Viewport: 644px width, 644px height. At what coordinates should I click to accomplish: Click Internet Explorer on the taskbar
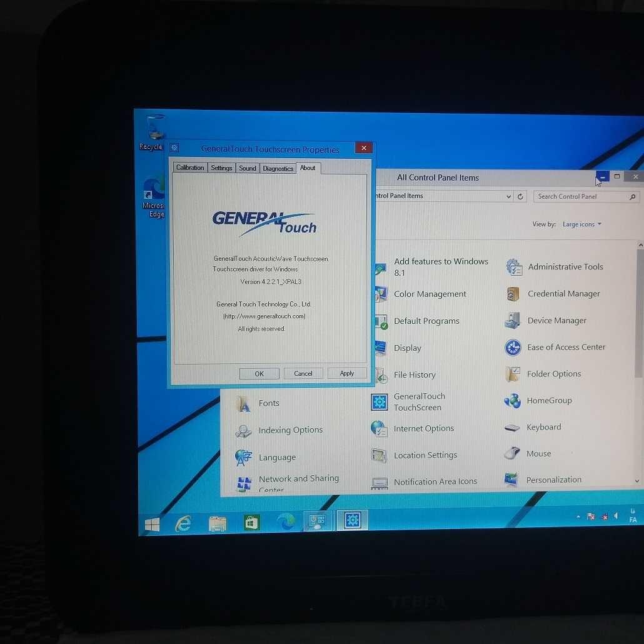[x=183, y=523]
